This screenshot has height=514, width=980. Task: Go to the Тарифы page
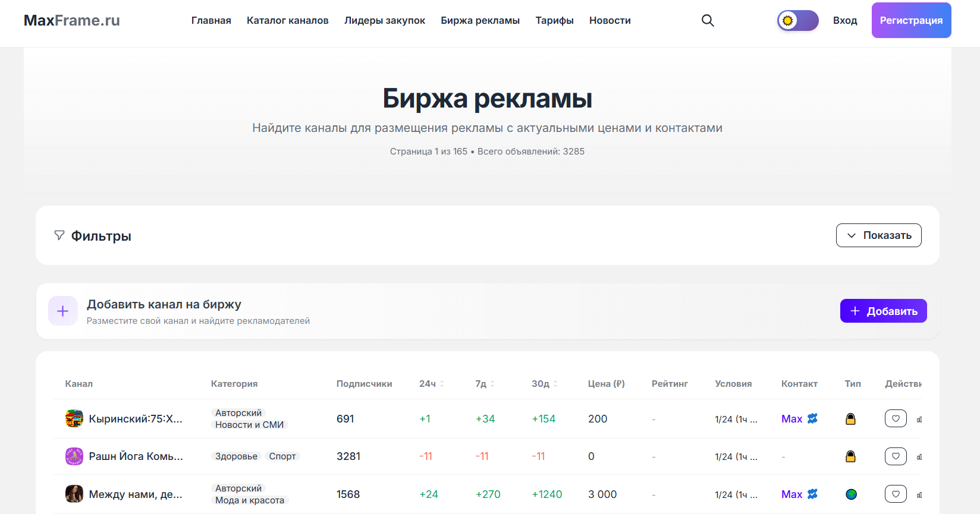point(554,21)
